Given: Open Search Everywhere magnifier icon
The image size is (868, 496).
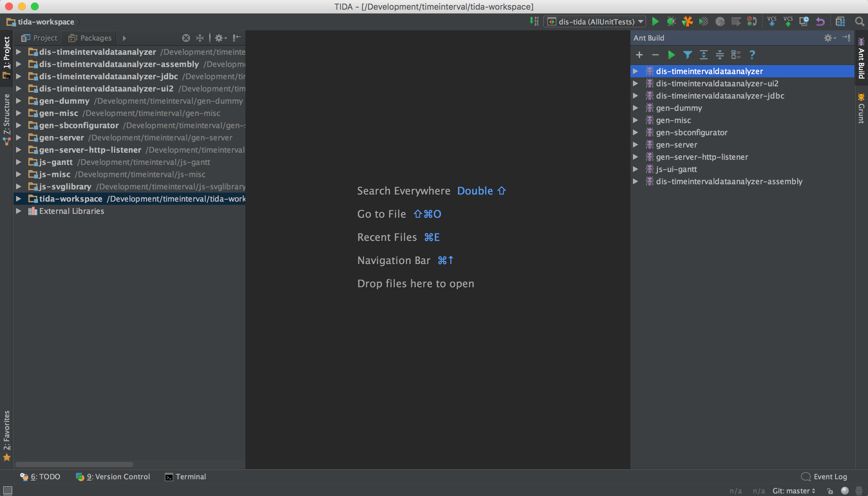Looking at the screenshot, I should 859,22.
